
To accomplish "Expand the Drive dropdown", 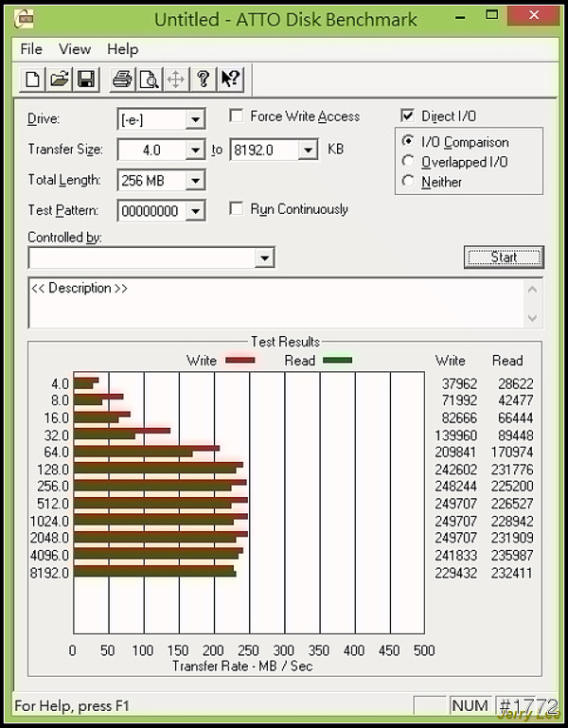I will point(195,120).
